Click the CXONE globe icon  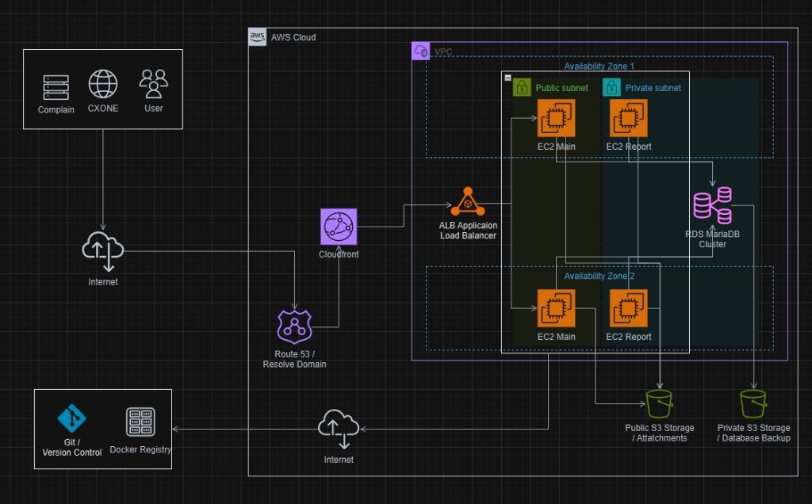click(103, 83)
